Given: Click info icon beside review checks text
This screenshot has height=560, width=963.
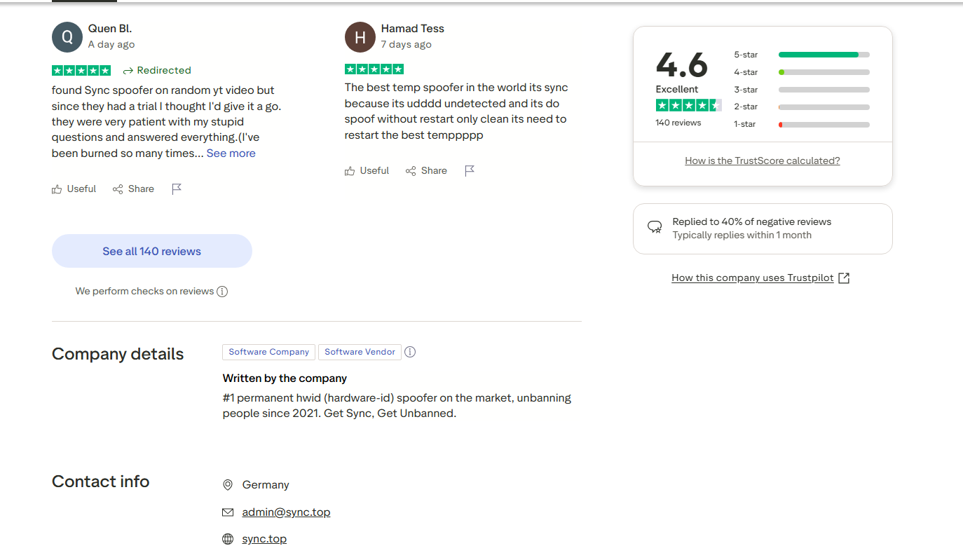Looking at the screenshot, I should coord(222,292).
